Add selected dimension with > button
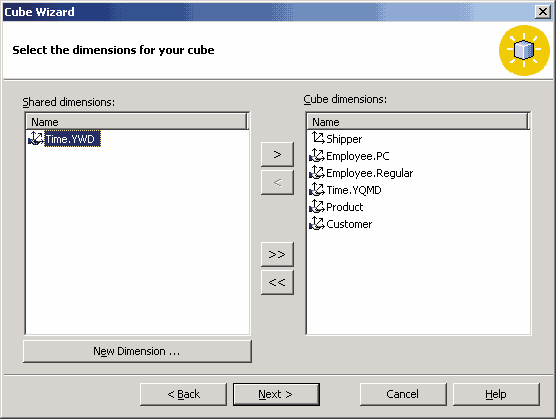Screen dimensions: 556x419 (277, 154)
